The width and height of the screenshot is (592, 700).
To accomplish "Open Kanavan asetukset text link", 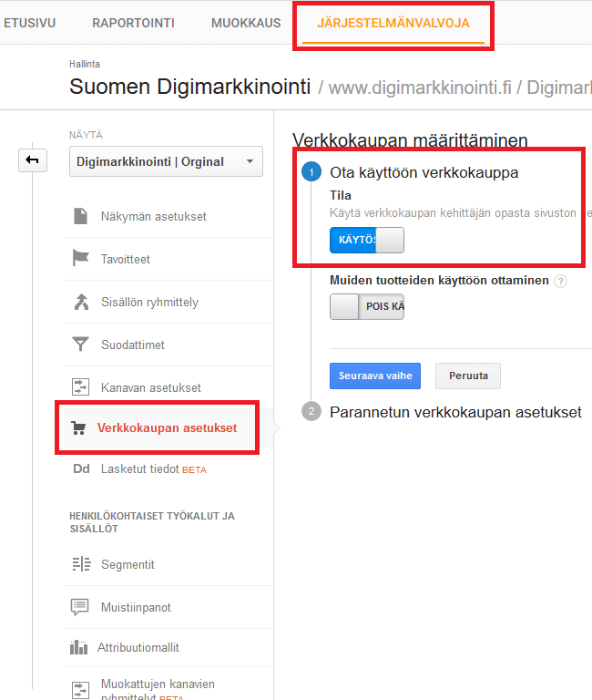I will coord(151,387).
